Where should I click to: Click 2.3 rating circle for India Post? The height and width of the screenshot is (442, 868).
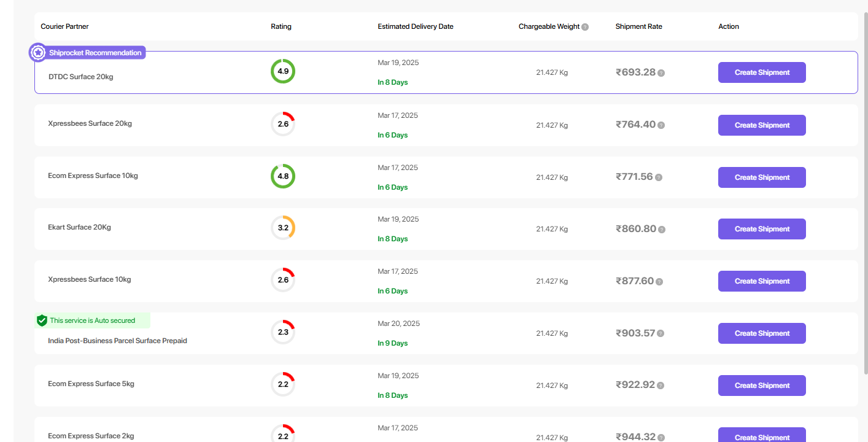coord(283,332)
